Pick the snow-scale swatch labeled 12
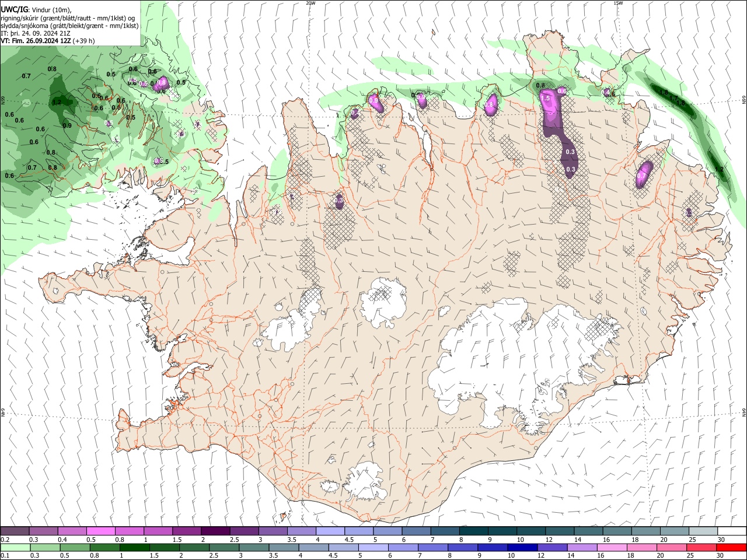 pos(559,531)
